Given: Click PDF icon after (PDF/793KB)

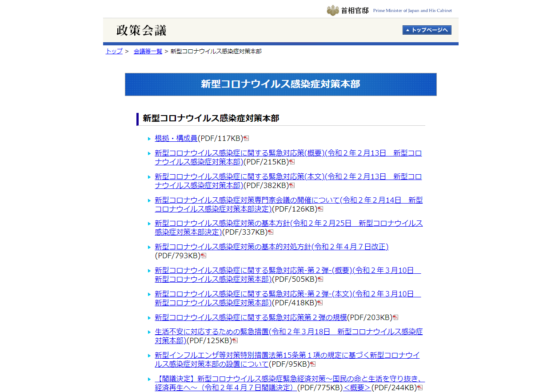Looking at the screenshot, I should pyautogui.click(x=204, y=256).
